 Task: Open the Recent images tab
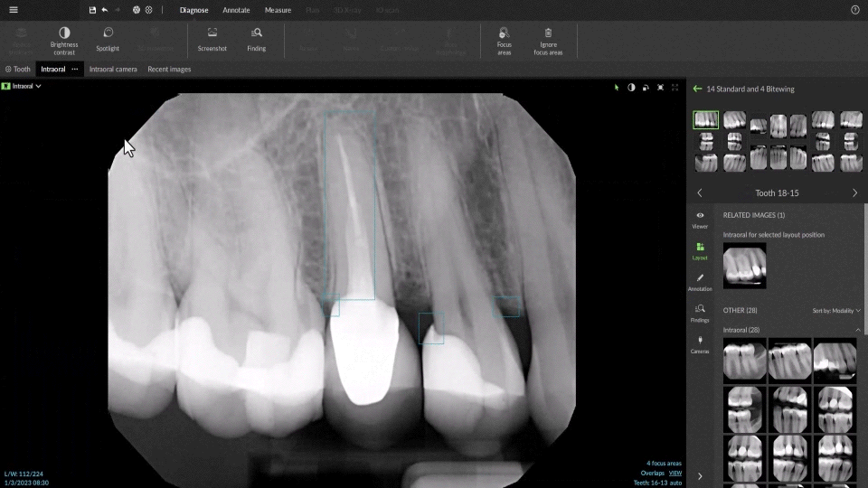[169, 70]
